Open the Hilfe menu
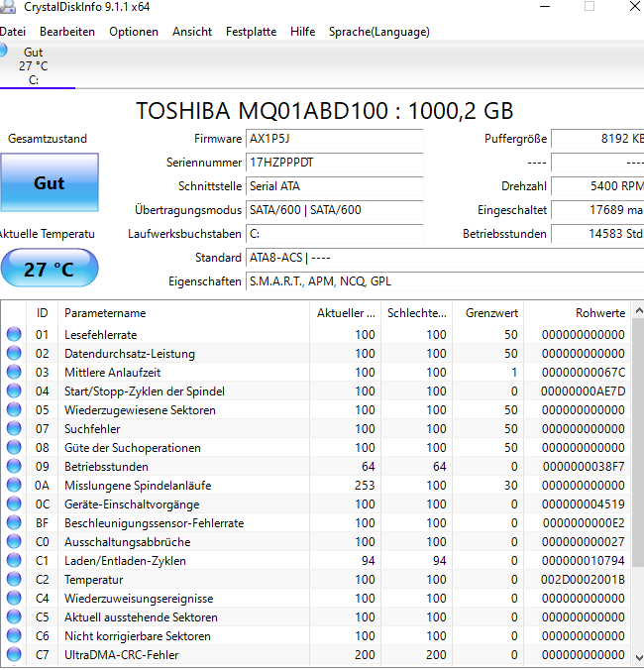 tap(303, 32)
